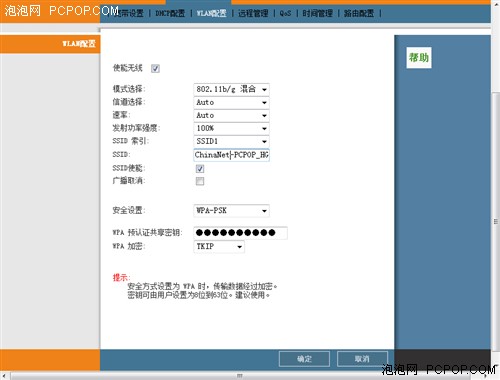
Task: Click the 确定 confirm button
Action: point(304,359)
